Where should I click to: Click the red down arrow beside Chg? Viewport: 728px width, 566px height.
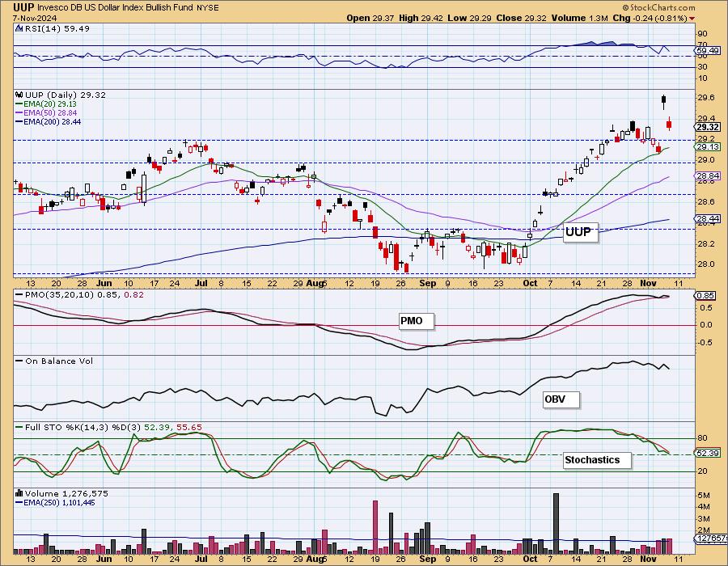[x=692, y=19]
